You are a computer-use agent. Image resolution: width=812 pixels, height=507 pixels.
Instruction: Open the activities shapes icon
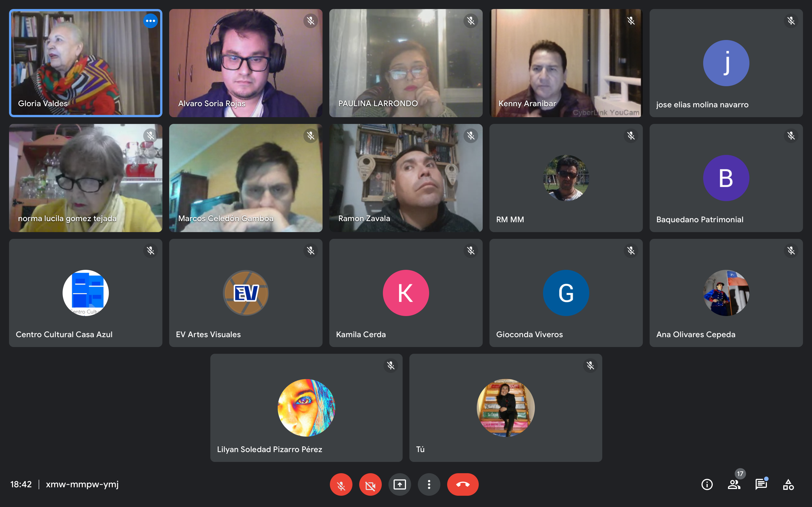click(788, 484)
